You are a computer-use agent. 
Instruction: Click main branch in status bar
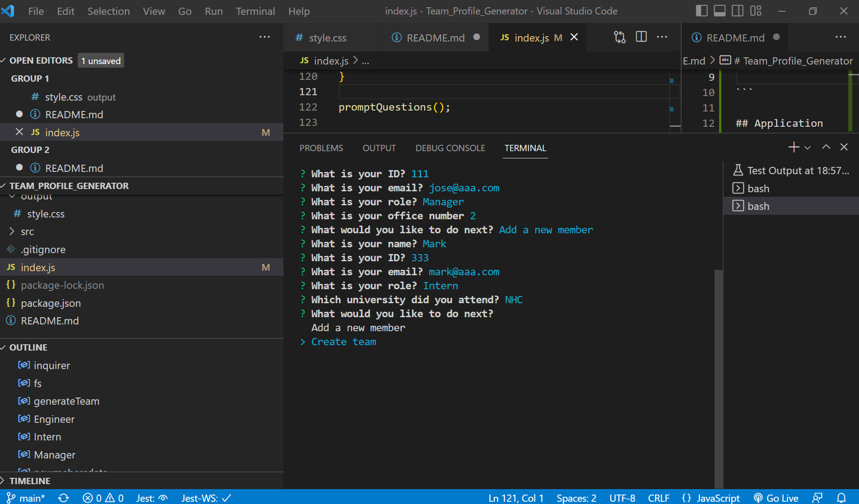coord(26,498)
